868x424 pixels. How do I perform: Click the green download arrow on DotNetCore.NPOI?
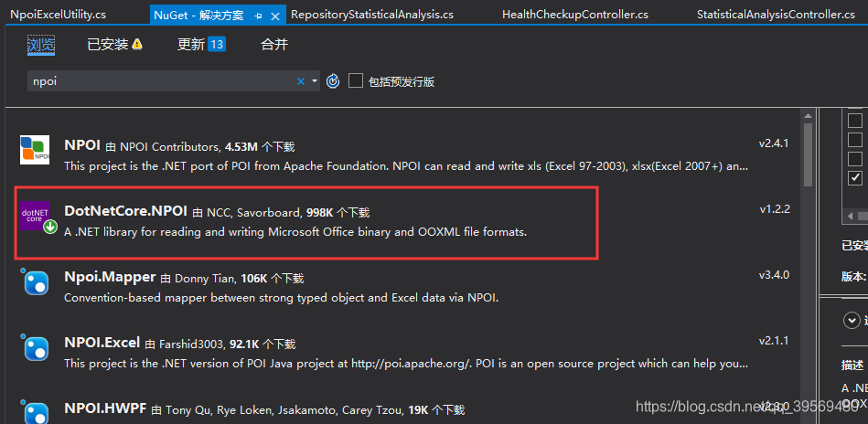point(50,227)
